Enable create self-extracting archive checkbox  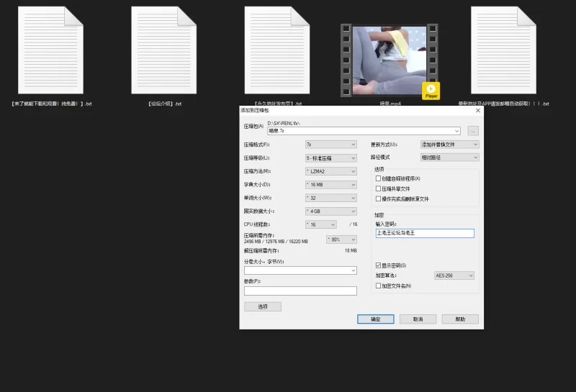378,178
